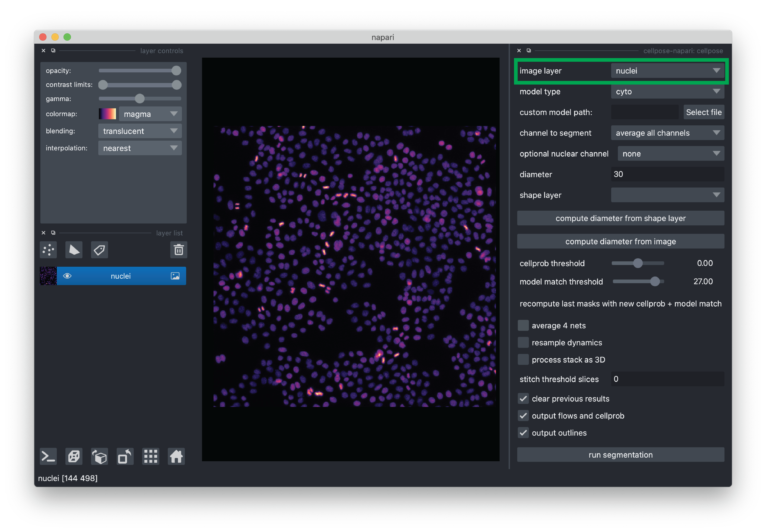The height and width of the screenshot is (532, 766).
Task: Toggle 2D/3D view mode
Action: click(x=74, y=456)
